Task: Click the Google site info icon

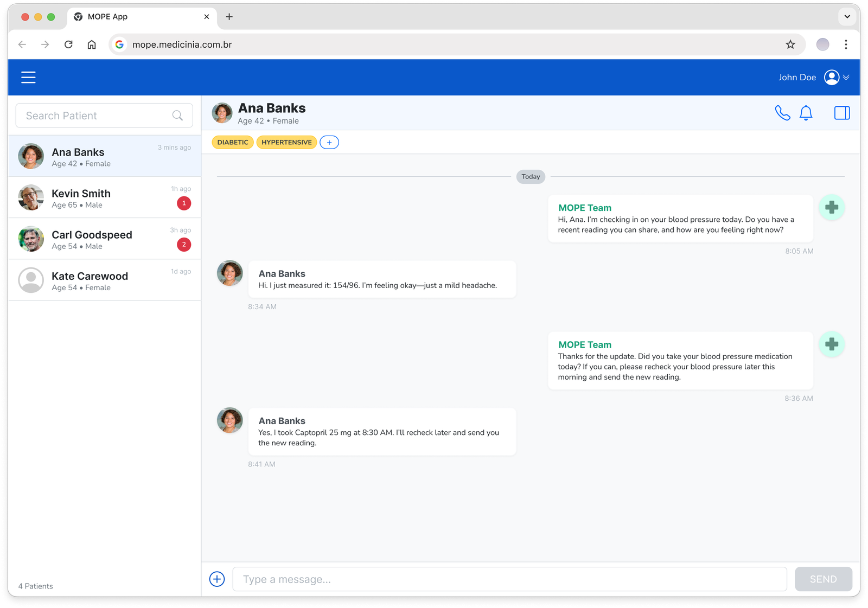Action: (x=120, y=44)
